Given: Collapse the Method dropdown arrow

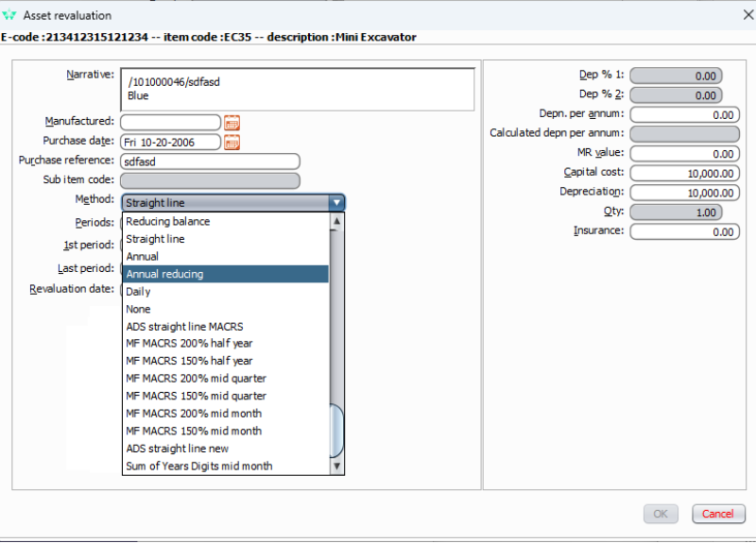Looking at the screenshot, I should [336, 202].
